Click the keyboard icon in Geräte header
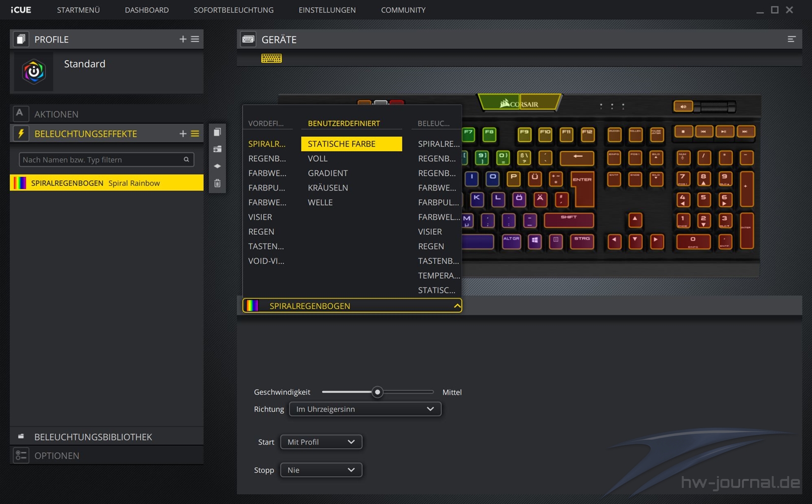This screenshot has width=812, height=504. pyautogui.click(x=248, y=39)
